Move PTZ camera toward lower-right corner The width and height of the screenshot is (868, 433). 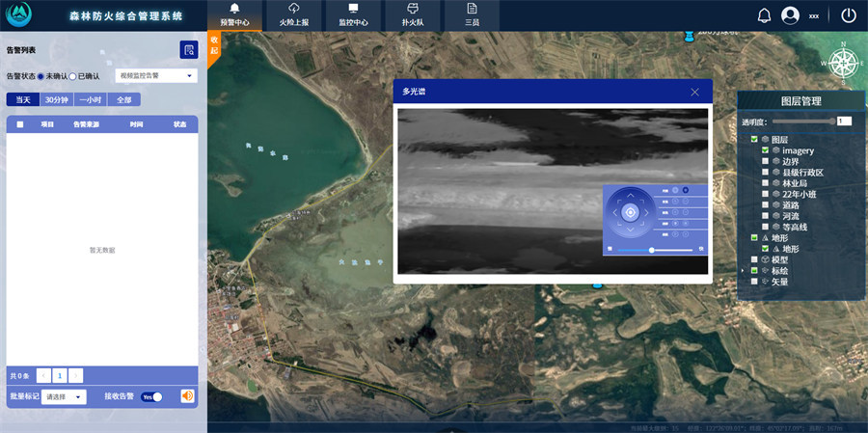coord(642,224)
